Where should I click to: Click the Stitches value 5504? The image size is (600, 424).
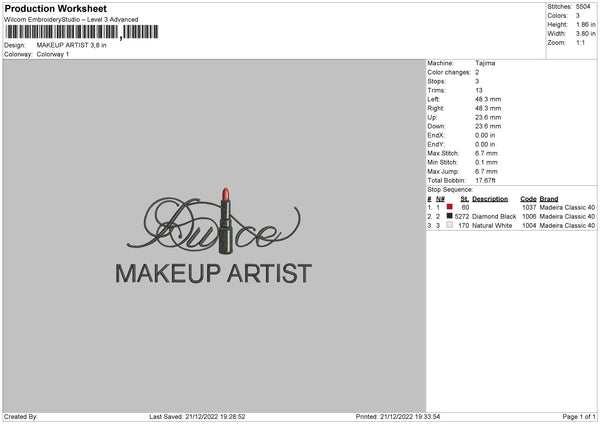pos(583,7)
